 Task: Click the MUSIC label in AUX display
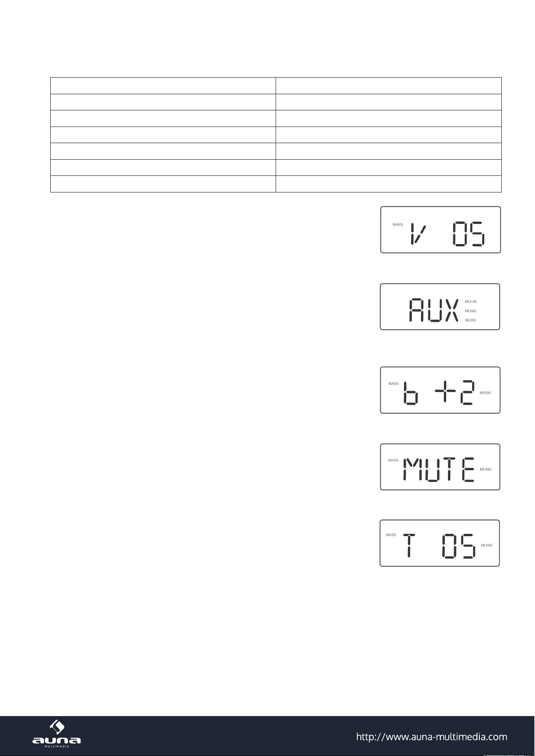[x=471, y=311]
